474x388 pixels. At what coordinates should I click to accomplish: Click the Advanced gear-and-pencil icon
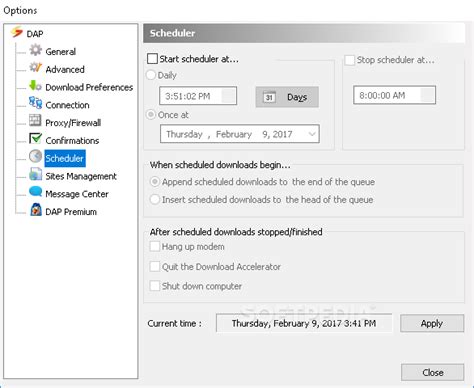click(x=35, y=68)
